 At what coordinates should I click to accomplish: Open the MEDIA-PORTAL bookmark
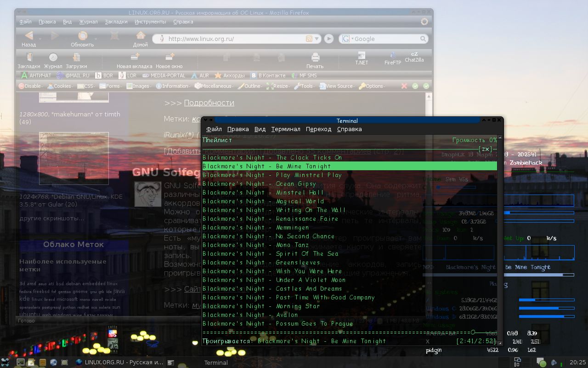164,75
